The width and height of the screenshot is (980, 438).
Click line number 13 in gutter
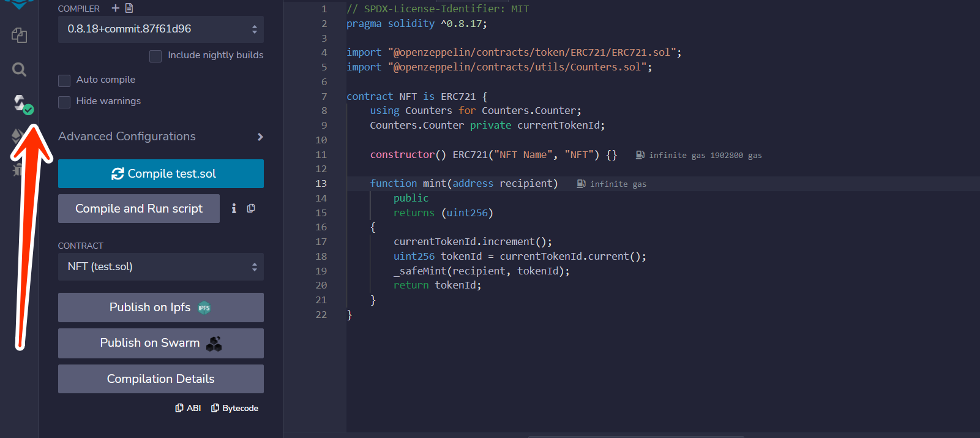pyautogui.click(x=321, y=183)
